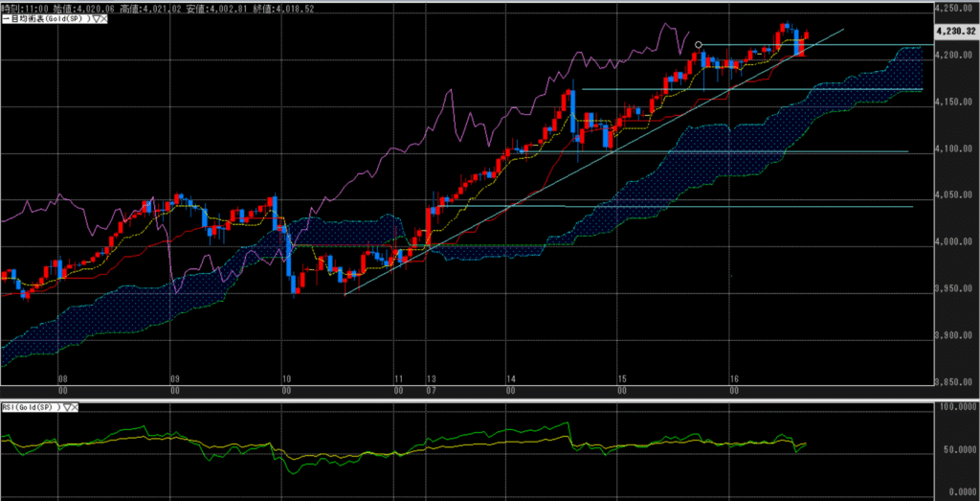This screenshot has height=501, width=980.
Task: Select the 3,850.00 price axis label
Action: coord(952,383)
